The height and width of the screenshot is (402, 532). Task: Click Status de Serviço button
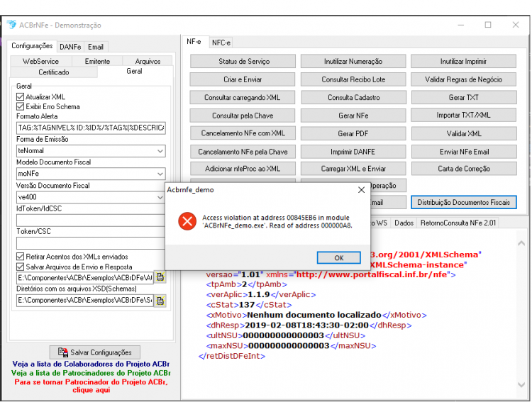pyautogui.click(x=243, y=62)
